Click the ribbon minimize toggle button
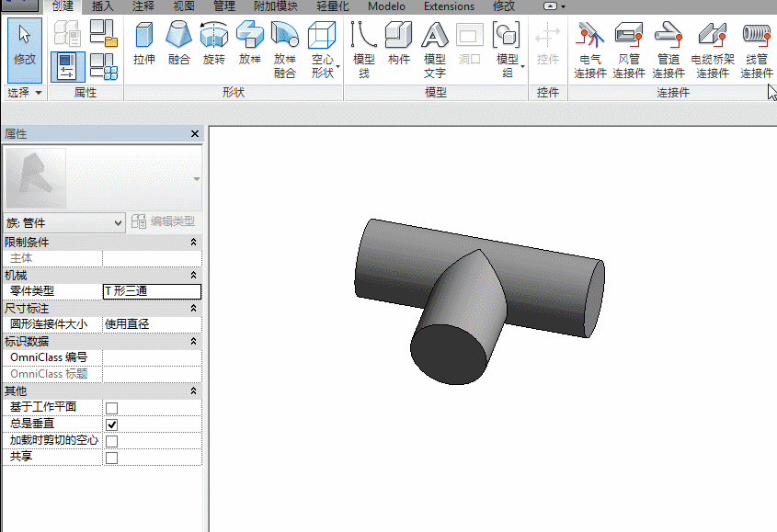 point(550,6)
